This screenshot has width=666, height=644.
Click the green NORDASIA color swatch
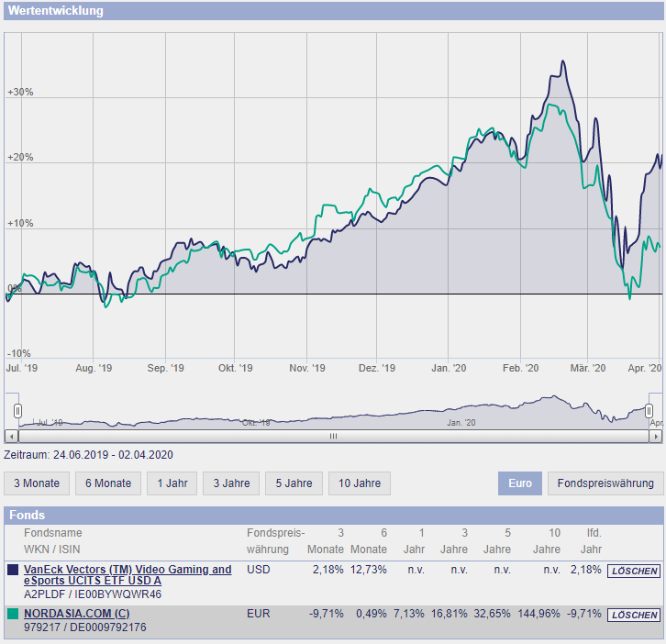click(x=13, y=614)
